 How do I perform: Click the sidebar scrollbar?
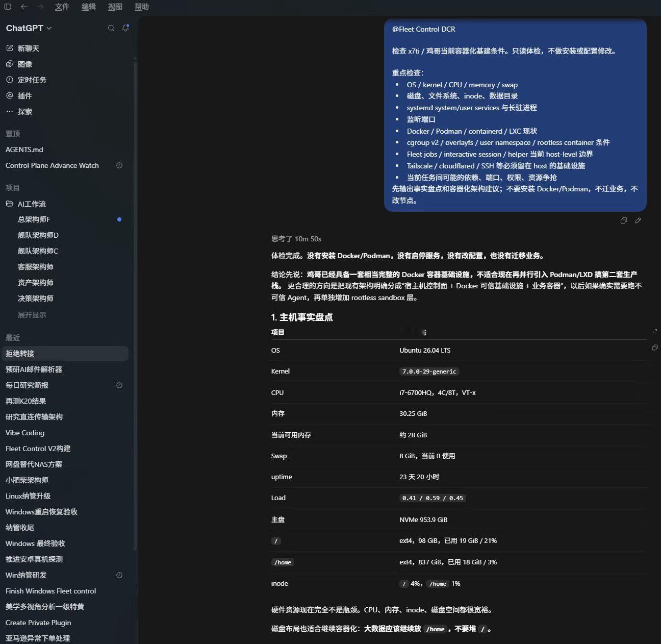(135, 306)
